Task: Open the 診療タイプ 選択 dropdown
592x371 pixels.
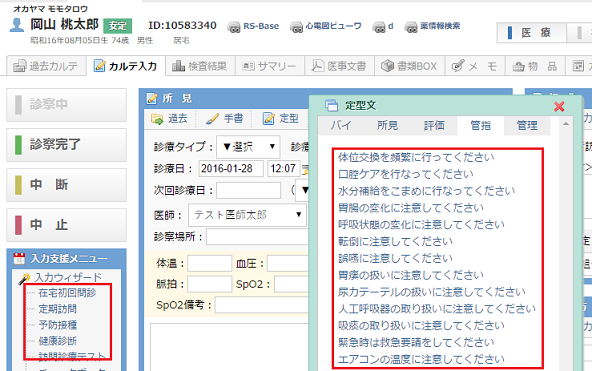Action: [248, 147]
